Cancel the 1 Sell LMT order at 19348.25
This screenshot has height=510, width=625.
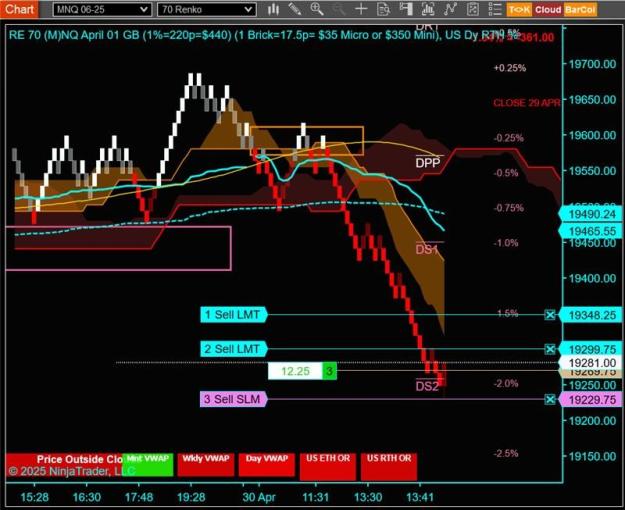(550, 315)
